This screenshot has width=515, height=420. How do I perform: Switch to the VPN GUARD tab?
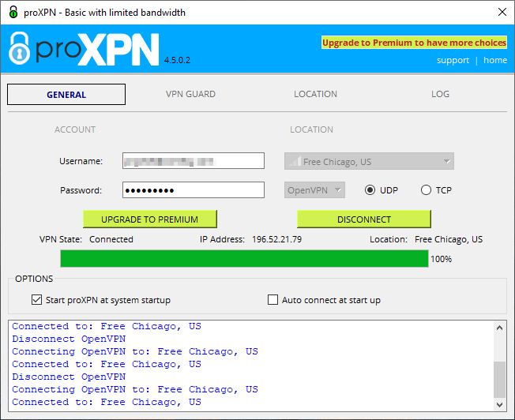190,94
